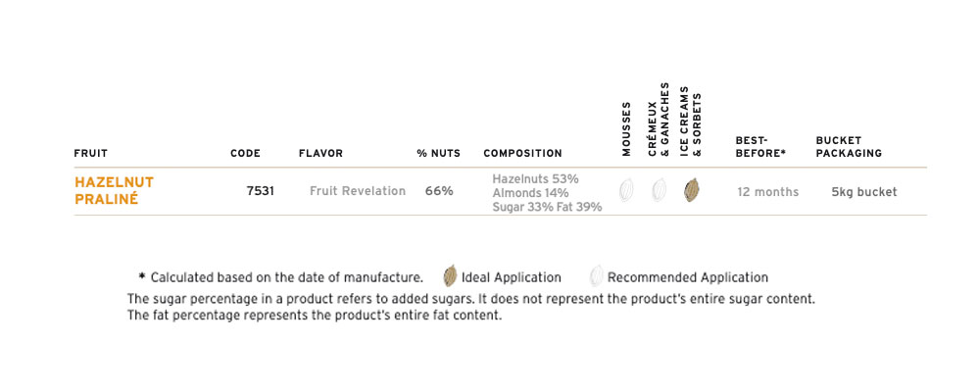Click the Bucket Packaging column header
This screenshot has height=392, width=980.
pyautogui.click(x=849, y=147)
